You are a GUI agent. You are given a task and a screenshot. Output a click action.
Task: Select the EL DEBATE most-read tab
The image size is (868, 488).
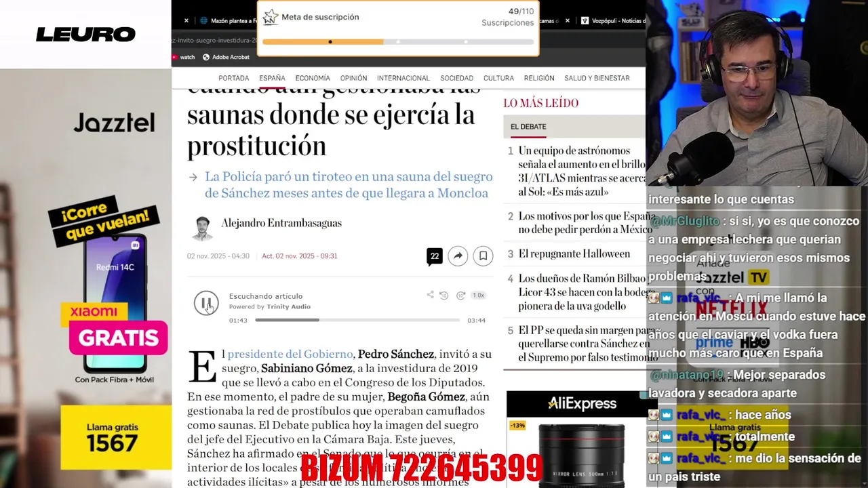click(528, 127)
